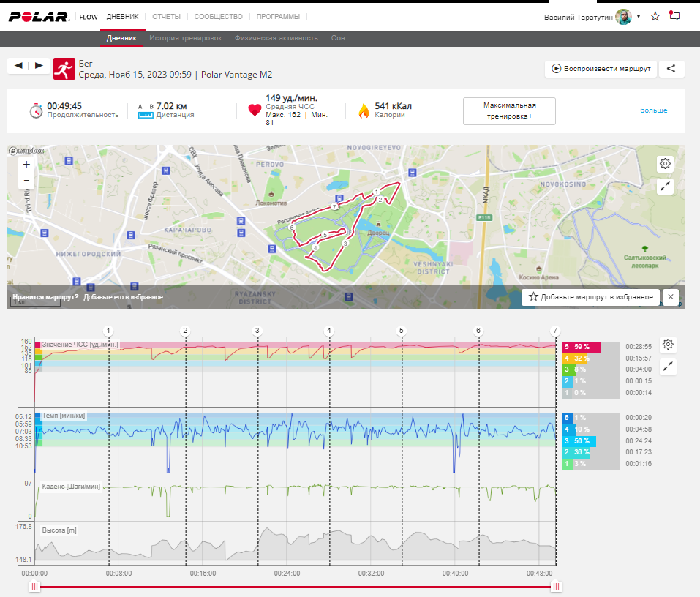Click the heart rate icon
The width and height of the screenshot is (700, 597).
[x=255, y=110]
